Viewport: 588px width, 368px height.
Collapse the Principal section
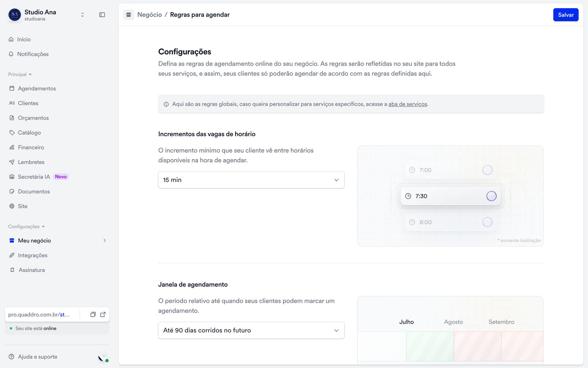pos(20,74)
